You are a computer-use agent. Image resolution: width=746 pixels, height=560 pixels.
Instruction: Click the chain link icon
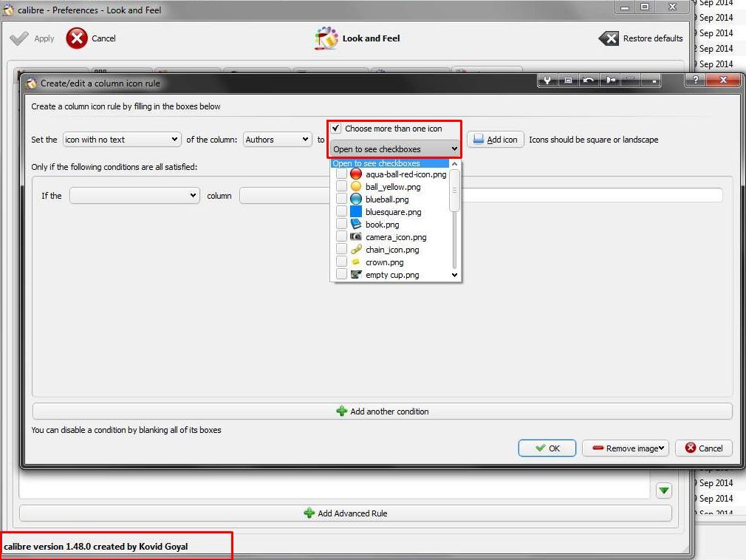click(x=356, y=249)
